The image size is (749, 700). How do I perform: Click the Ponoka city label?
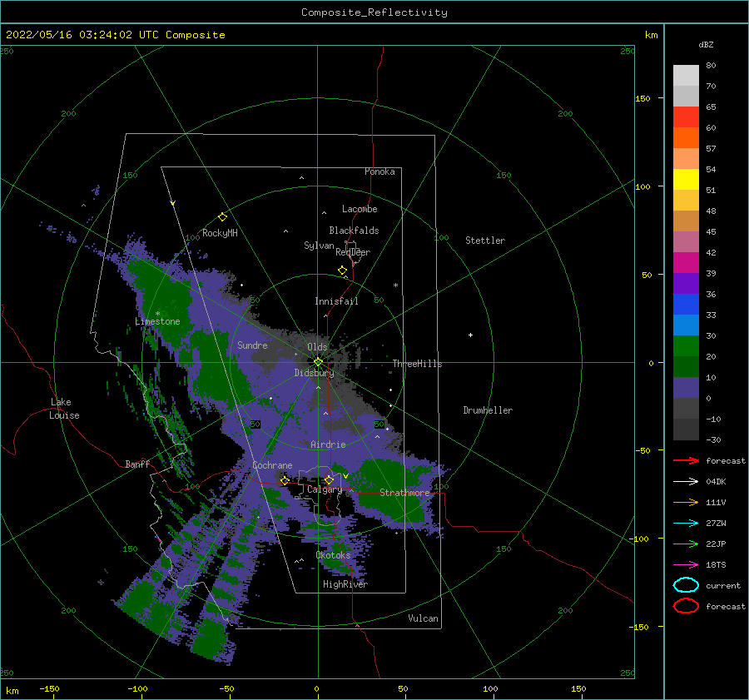[x=379, y=171]
